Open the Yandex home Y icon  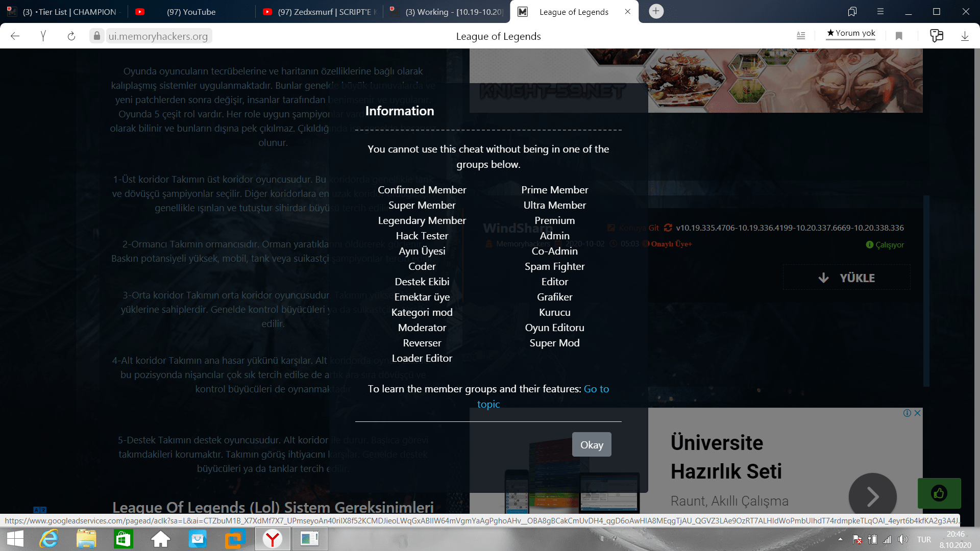[43, 36]
